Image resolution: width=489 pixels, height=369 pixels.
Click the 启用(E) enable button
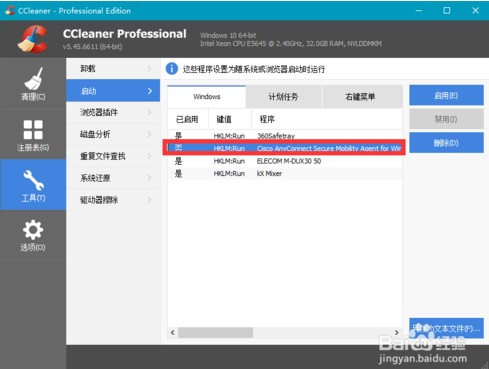pyautogui.click(x=446, y=96)
